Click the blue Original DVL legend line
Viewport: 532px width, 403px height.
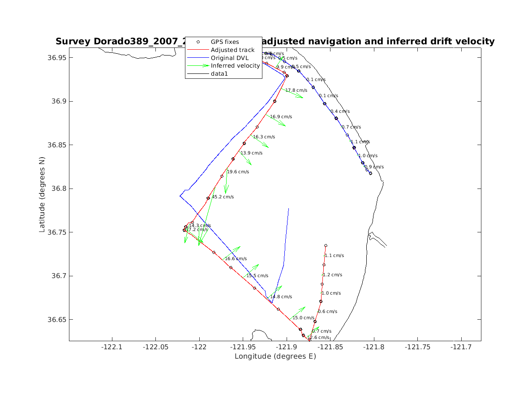pos(197,58)
